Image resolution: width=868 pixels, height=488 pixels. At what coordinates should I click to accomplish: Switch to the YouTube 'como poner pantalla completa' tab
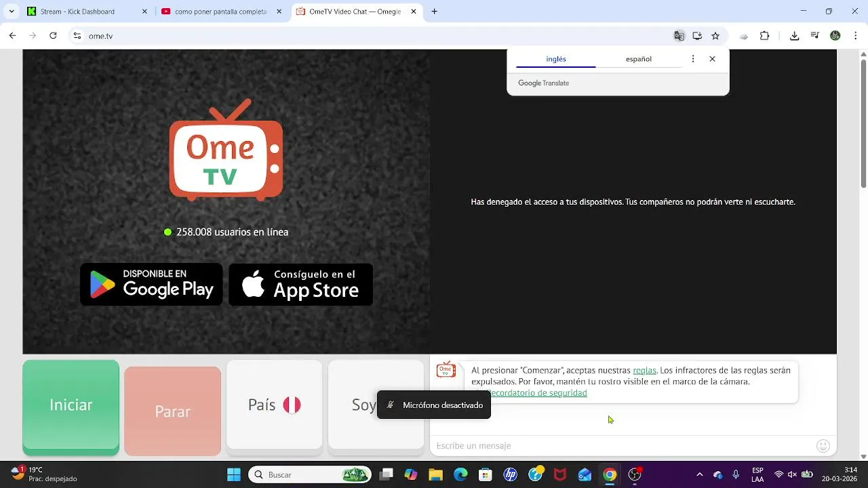(x=221, y=12)
